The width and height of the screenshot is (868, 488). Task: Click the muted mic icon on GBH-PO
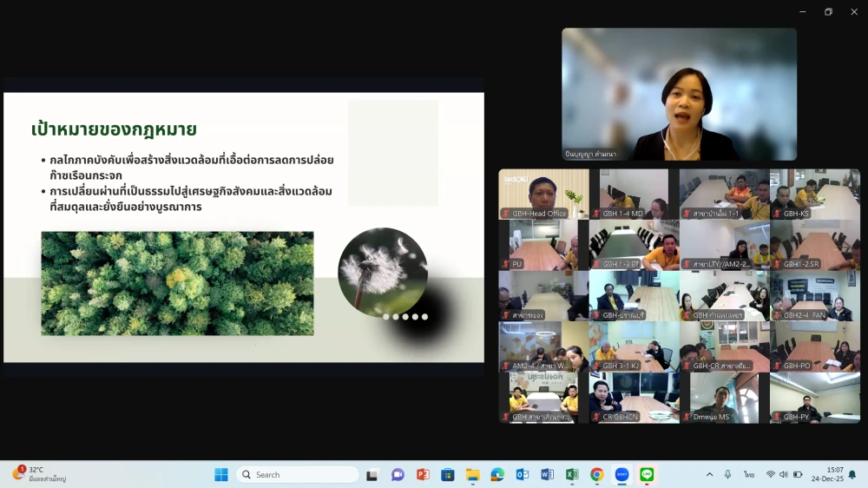(776, 366)
